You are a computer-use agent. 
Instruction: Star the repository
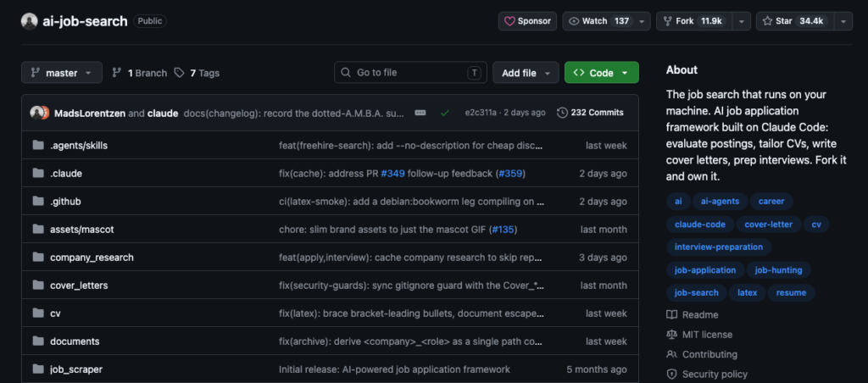click(794, 21)
